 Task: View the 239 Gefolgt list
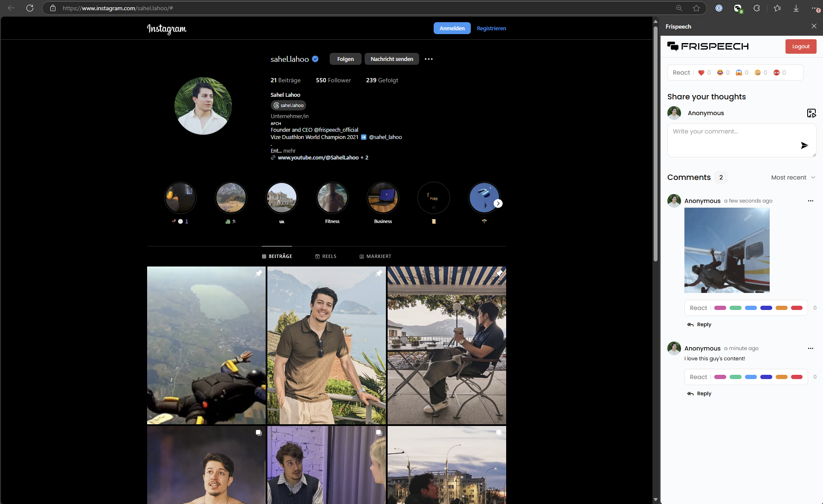pos(382,80)
